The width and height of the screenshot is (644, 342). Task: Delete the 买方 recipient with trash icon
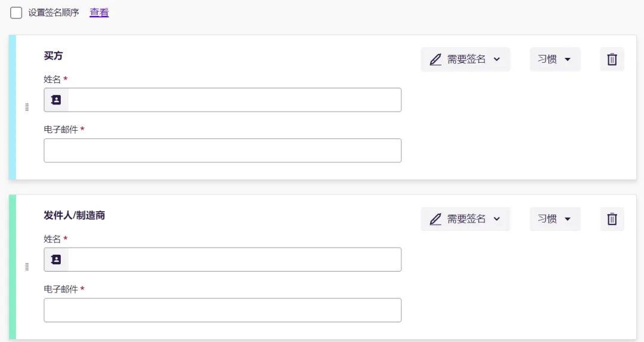click(x=612, y=59)
